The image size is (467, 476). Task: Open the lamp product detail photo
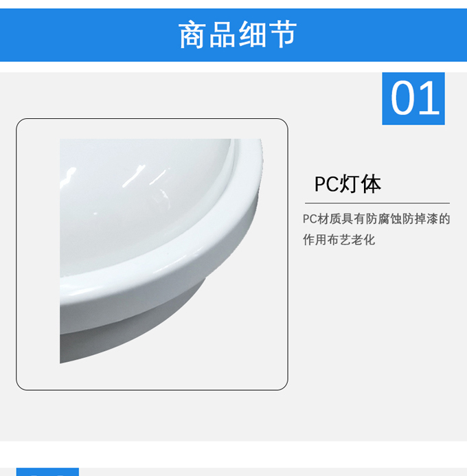pyautogui.click(x=161, y=251)
